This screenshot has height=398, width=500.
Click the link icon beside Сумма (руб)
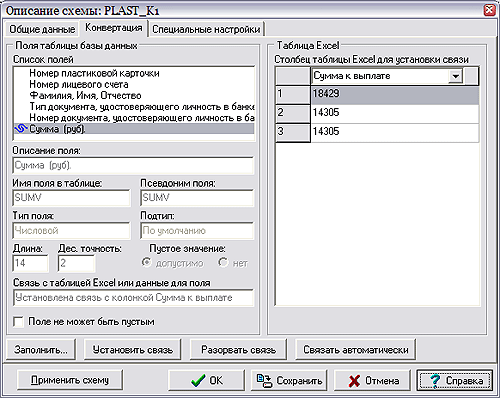click(21, 129)
